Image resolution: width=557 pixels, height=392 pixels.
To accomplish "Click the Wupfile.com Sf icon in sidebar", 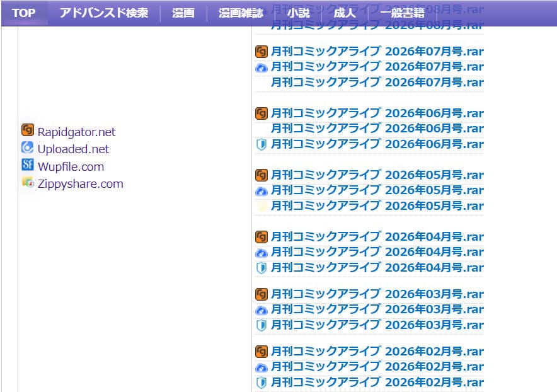I will tap(27, 164).
